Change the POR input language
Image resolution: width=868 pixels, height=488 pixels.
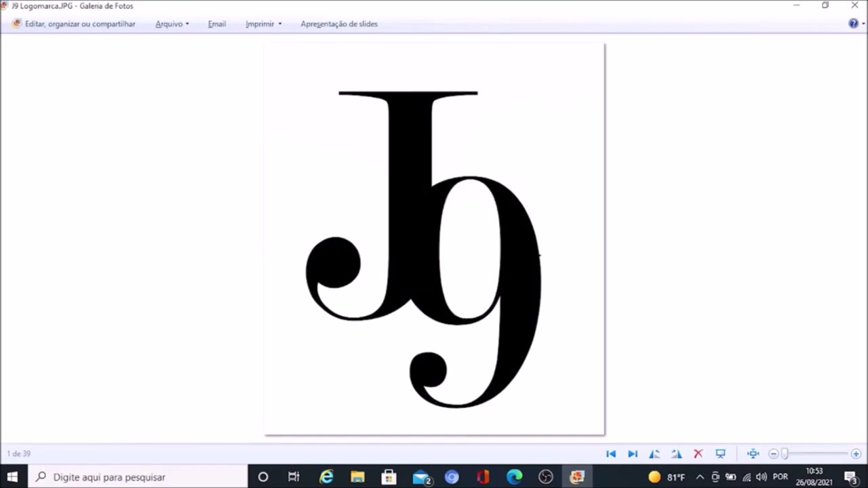tap(781, 477)
